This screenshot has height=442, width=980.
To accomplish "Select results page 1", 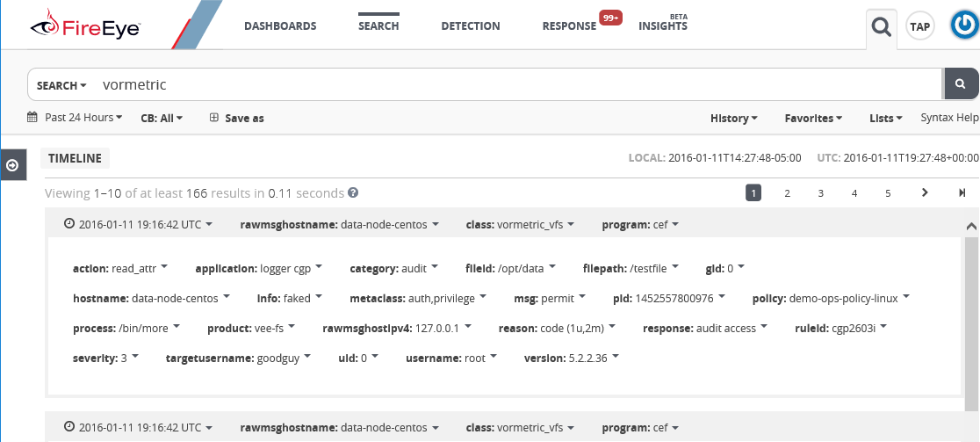I will click(753, 193).
